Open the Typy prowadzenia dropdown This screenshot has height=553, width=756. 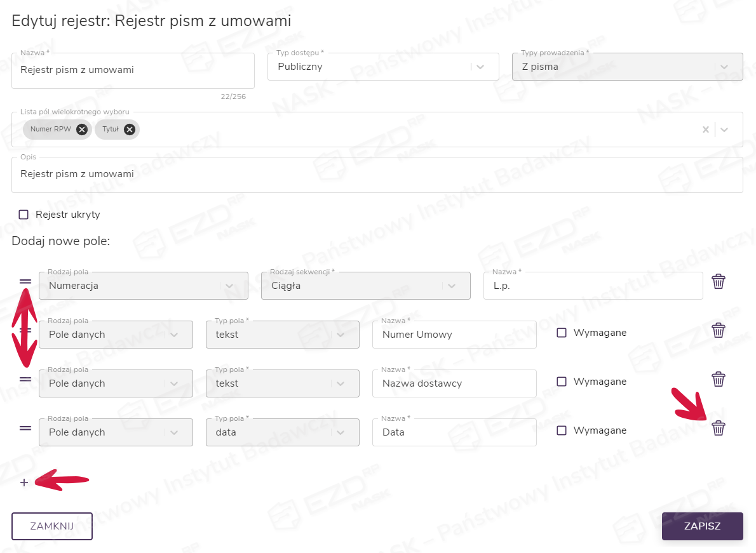[724, 67]
